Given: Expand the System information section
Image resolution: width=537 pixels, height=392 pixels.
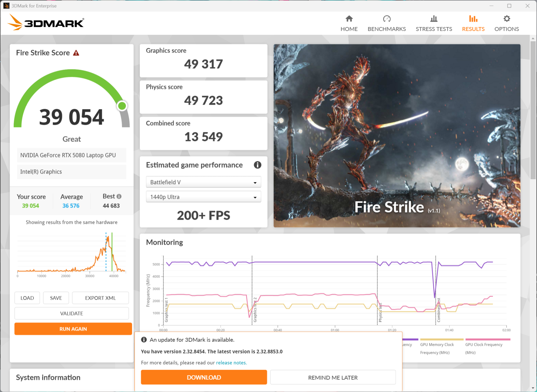Looking at the screenshot, I should (48, 377).
